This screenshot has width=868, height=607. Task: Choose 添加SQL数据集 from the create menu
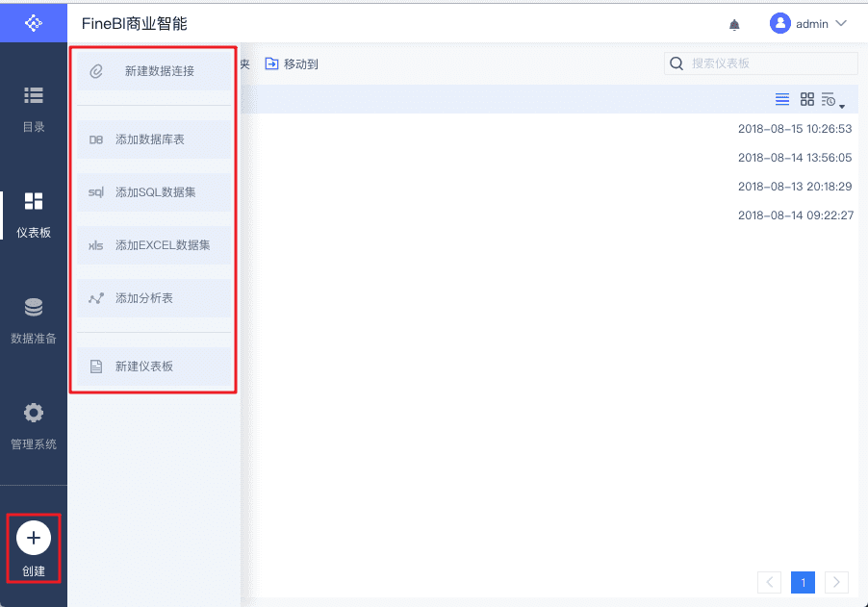[x=154, y=192]
